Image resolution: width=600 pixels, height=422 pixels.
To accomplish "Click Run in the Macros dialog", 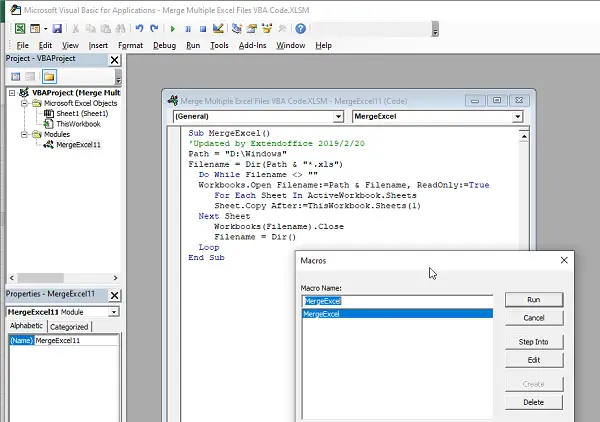I will tap(534, 300).
